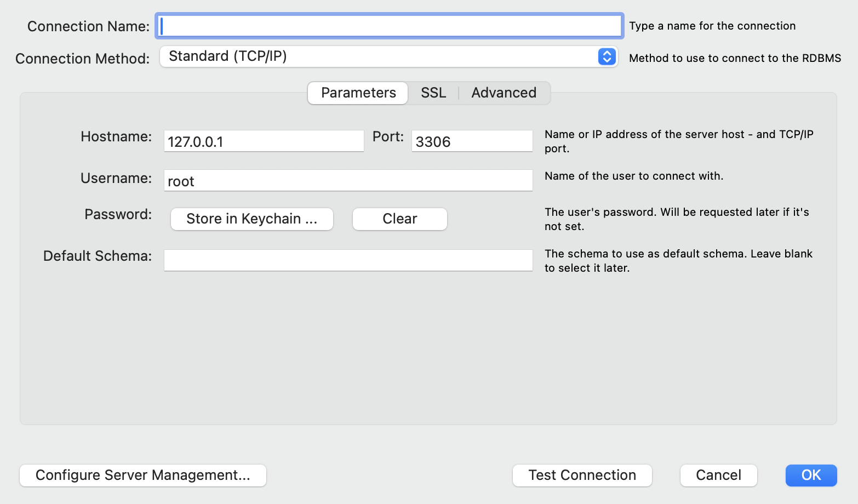
Task: Click the 'Connection Method:' label
Action: pos(82,59)
